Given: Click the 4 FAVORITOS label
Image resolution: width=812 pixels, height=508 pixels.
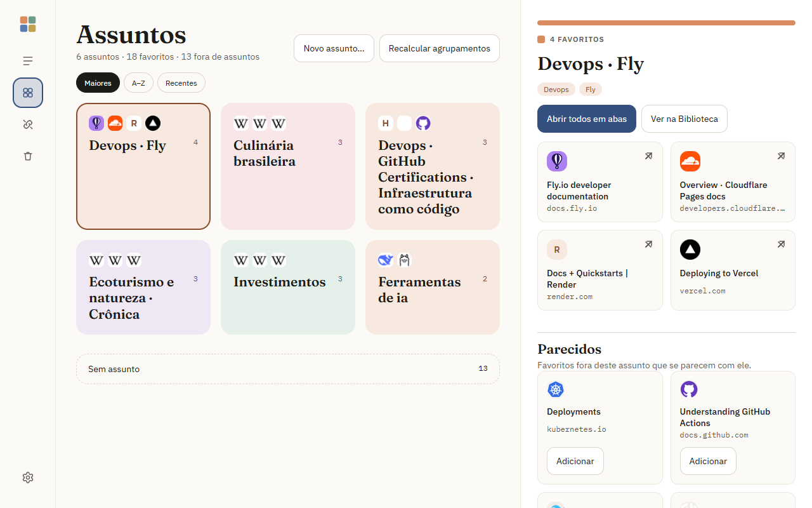Looking at the screenshot, I should point(577,39).
